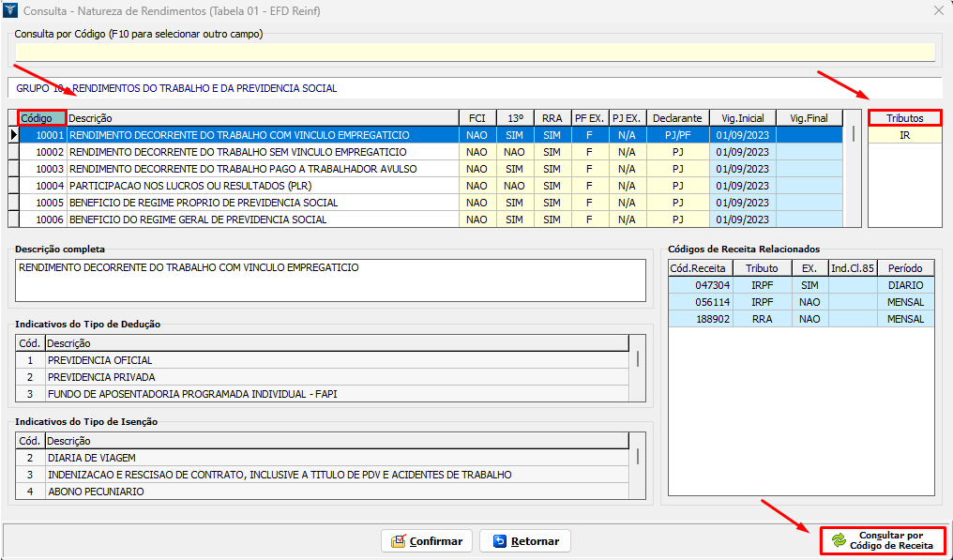Click the application icon in title bar
Image resolution: width=953 pixels, height=560 pixels.
[11, 10]
